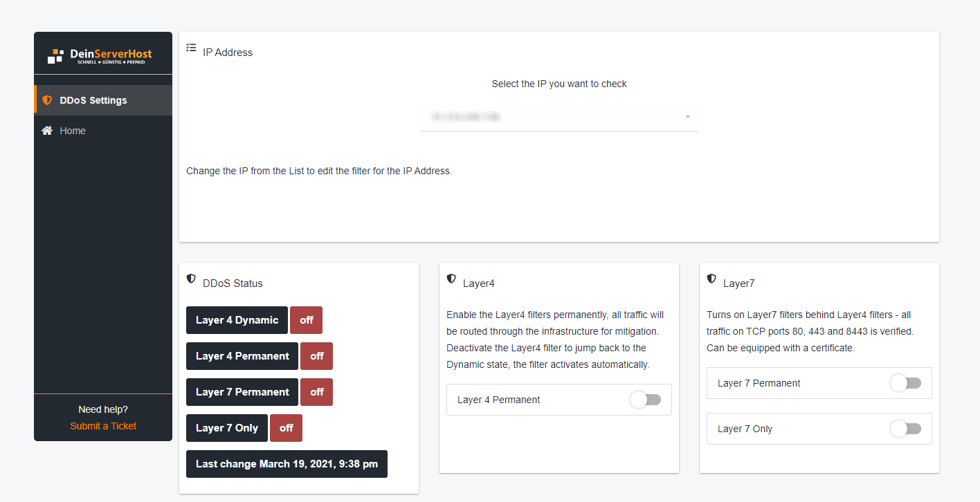Viewport: 980px width, 502px height.
Task: Click the shield icon beside DDoS Settings
Action: point(47,99)
